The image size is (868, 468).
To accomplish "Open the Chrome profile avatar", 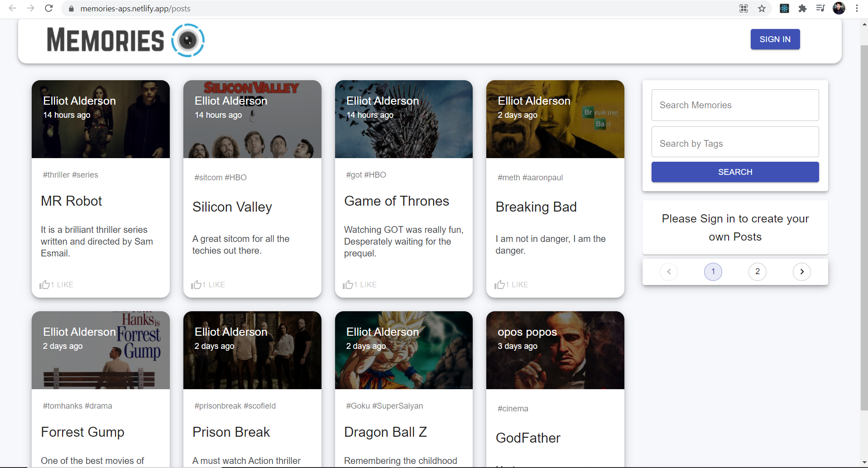I will click(x=839, y=9).
